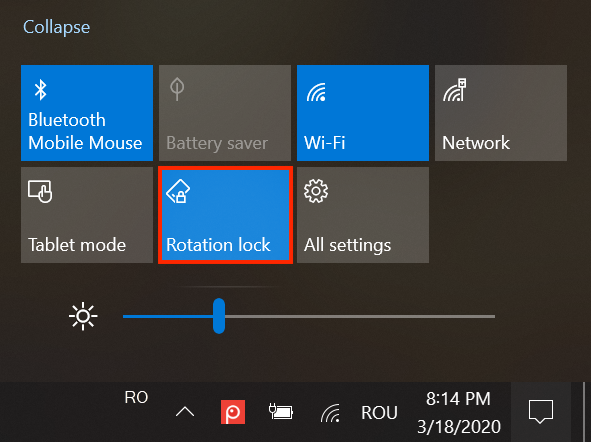Open the Network quick action tile
Screen dimensions: 591x442
click(501, 113)
